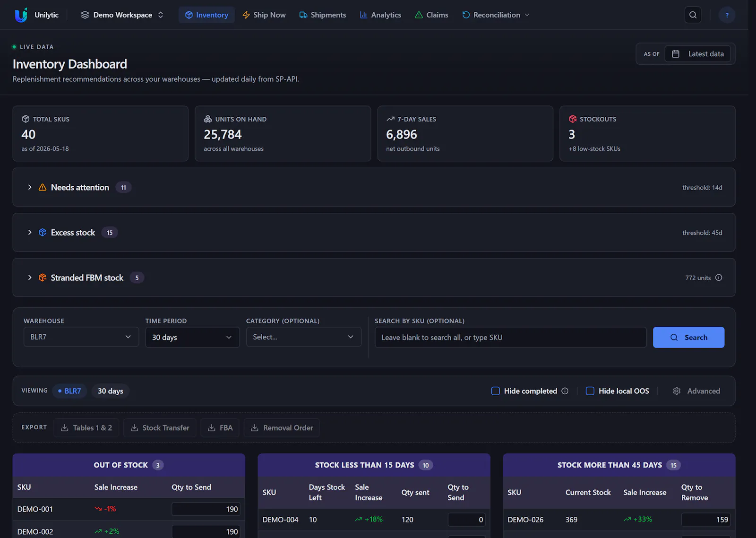Viewport: 756px width, 538px height.
Task: Click the help question mark icon
Action: pyautogui.click(x=727, y=15)
